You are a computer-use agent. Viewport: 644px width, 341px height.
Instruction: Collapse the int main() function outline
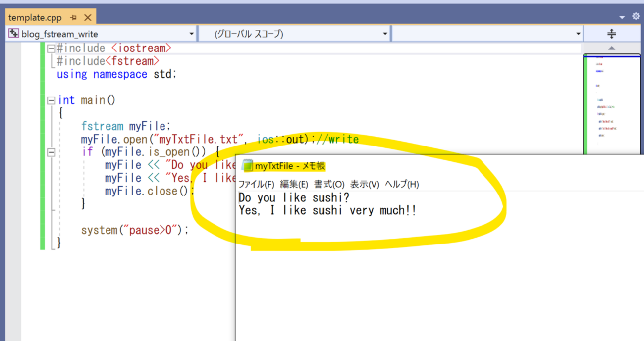click(51, 100)
